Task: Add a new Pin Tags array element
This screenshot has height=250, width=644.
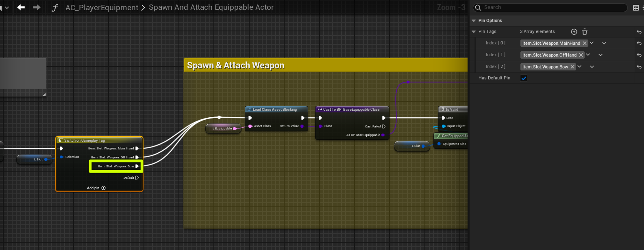Action: [x=574, y=32]
